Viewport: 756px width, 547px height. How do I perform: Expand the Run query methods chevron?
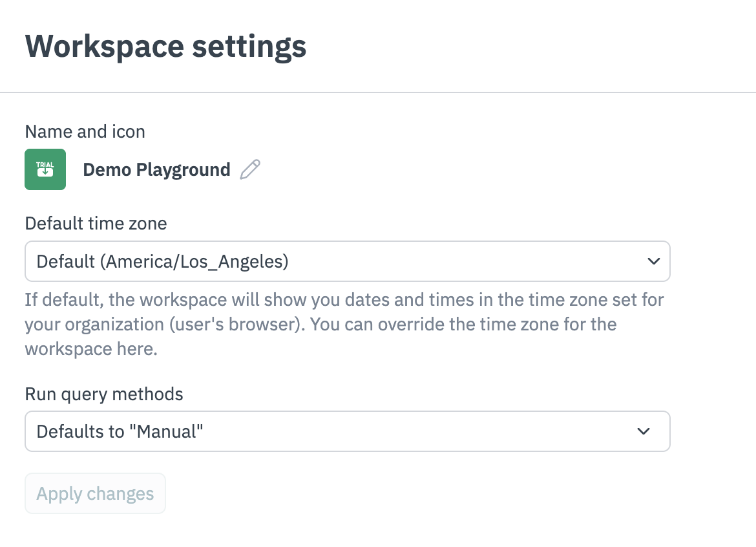click(644, 431)
